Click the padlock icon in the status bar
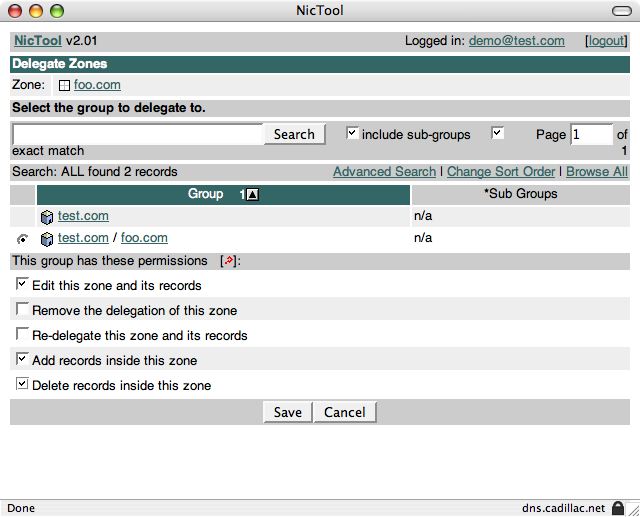 click(618, 508)
